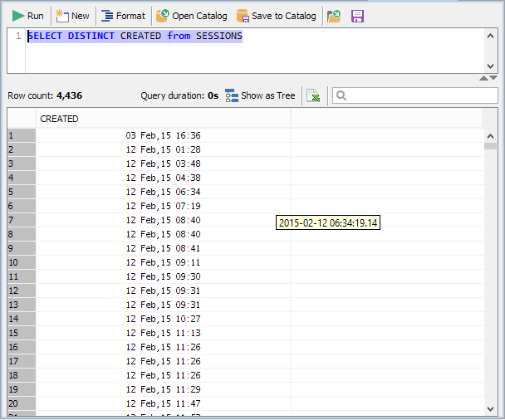The height and width of the screenshot is (420, 505).
Task: Click the Format lines icon
Action: (x=107, y=16)
